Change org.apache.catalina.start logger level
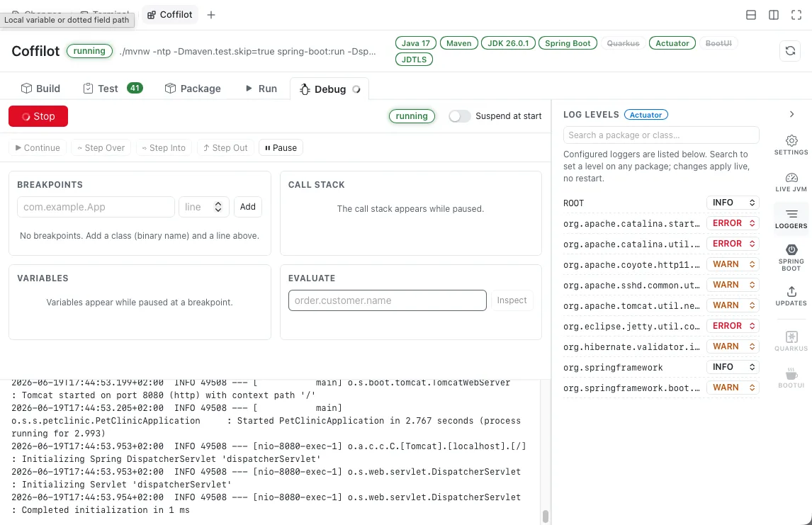812x525 pixels. [x=732, y=223]
